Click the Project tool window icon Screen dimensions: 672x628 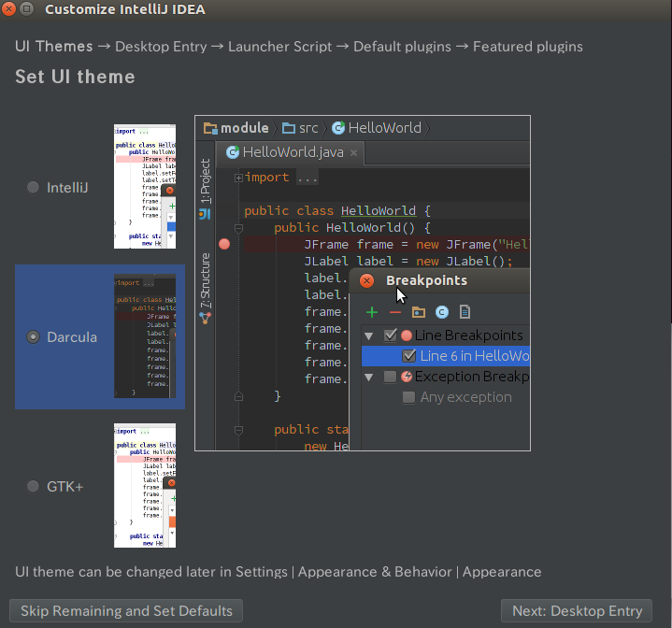[x=205, y=214]
